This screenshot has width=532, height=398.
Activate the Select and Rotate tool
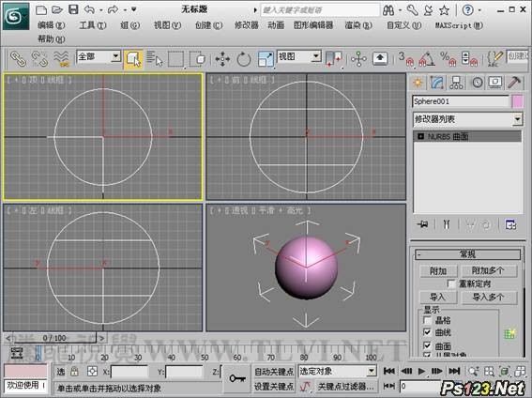click(x=244, y=59)
